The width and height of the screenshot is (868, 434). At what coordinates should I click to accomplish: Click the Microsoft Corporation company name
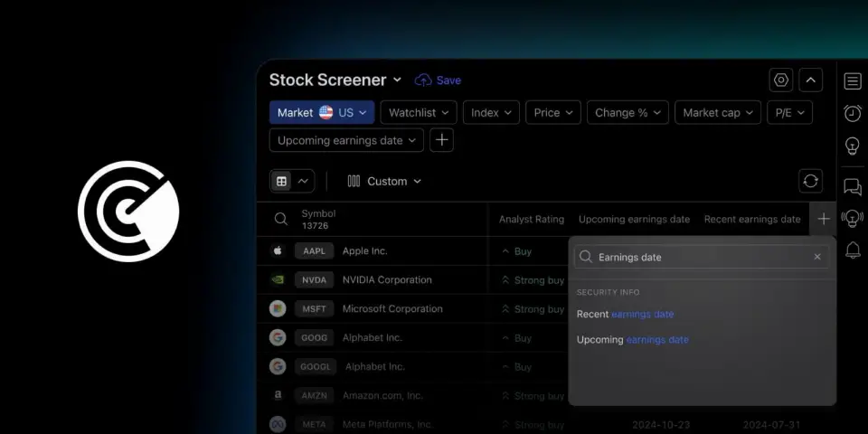coord(392,308)
